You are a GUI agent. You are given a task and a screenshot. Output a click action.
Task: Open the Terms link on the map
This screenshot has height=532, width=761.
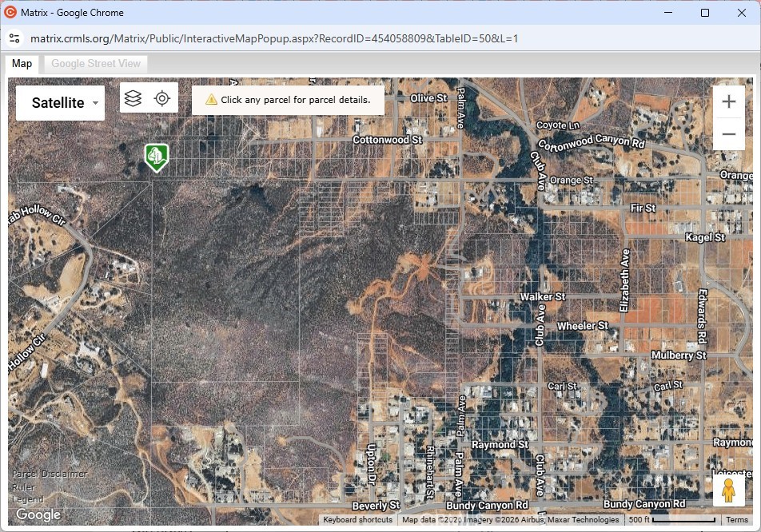[737, 519]
